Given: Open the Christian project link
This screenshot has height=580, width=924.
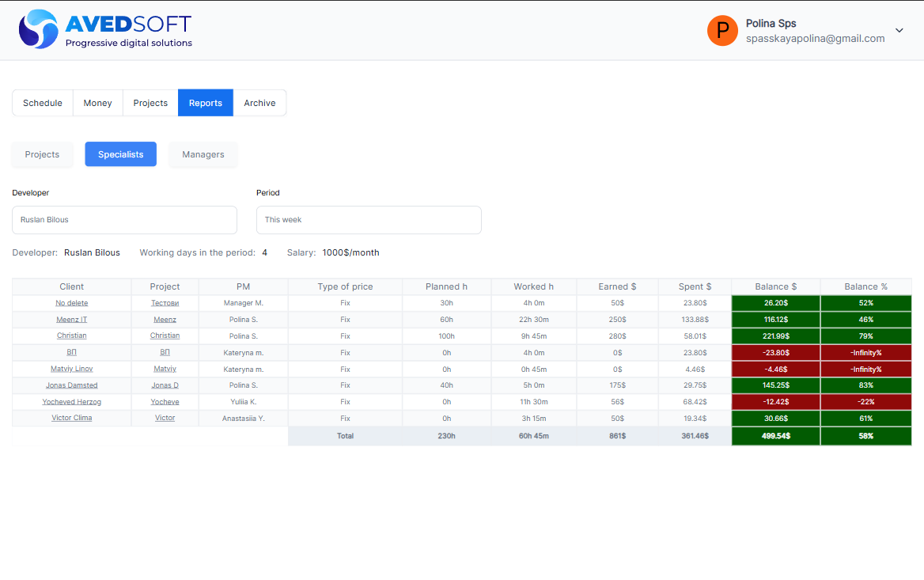Looking at the screenshot, I should [x=165, y=336].
